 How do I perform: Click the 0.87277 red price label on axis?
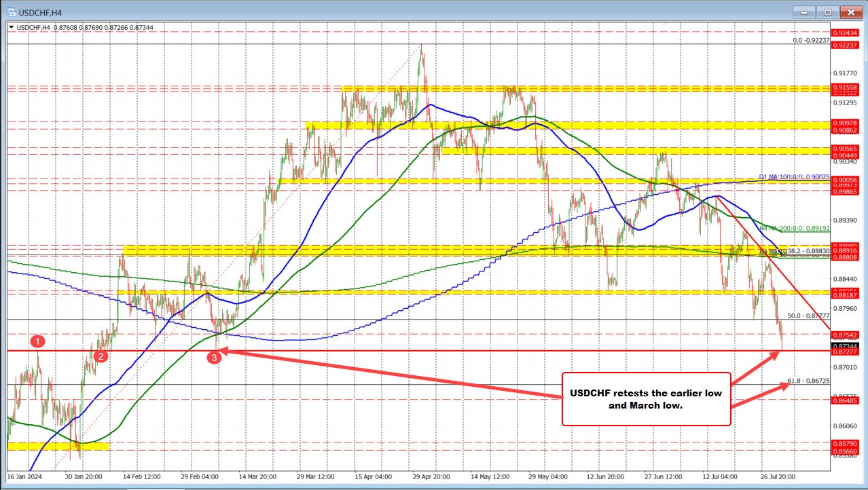[x=844, y=352]
